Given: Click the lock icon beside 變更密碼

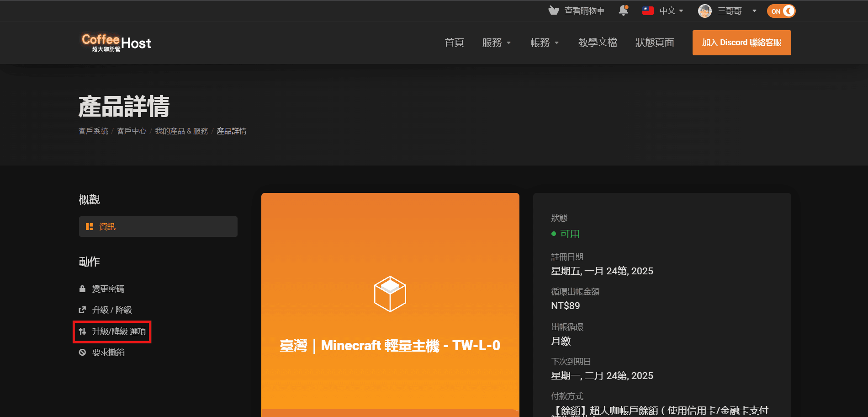Looking at the screenshot, I should pyautogui.click(x=82, y=289).
